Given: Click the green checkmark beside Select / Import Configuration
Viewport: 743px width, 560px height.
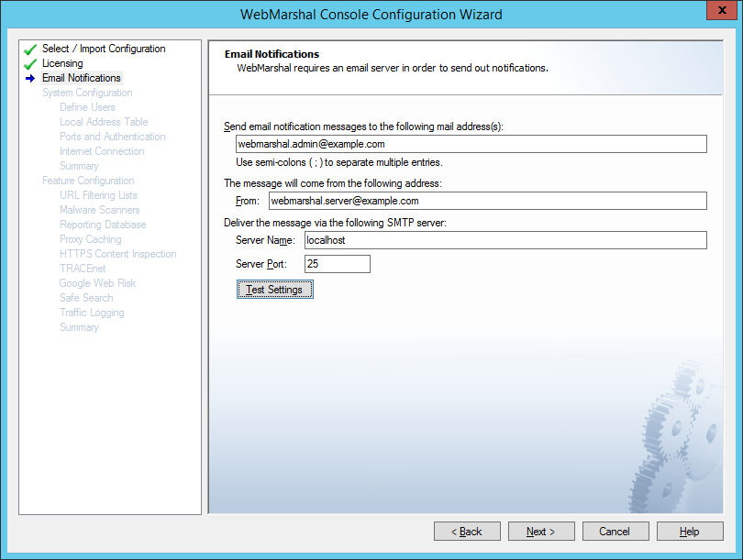Looking at the screenshot, I should point(30,49).
